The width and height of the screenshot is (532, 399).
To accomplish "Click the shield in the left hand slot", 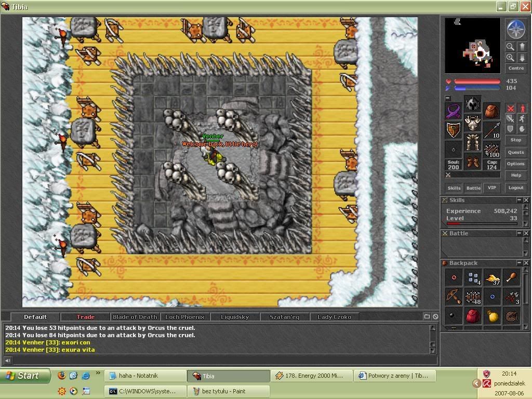I will (453, 130).
